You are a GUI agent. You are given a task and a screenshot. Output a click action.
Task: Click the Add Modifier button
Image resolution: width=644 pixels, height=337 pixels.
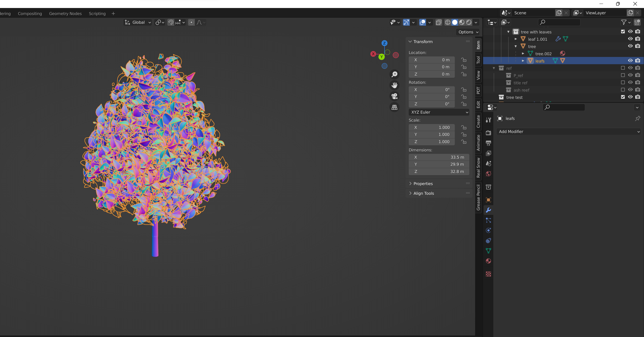pyautogui.click(x=568, y=132)
